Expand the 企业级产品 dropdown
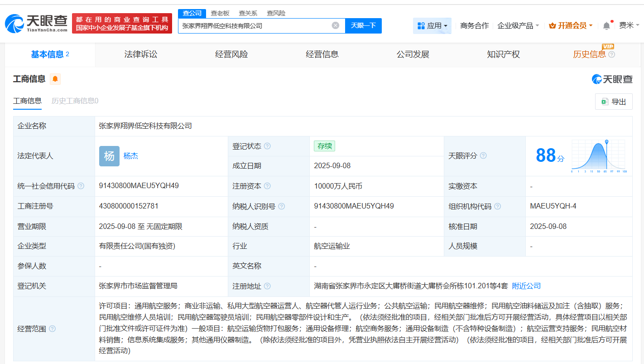644x364 pixels. point(518,26)
